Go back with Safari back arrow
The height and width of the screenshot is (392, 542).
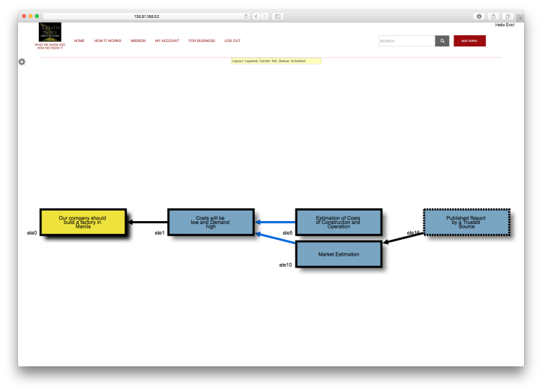click(256, 16)
